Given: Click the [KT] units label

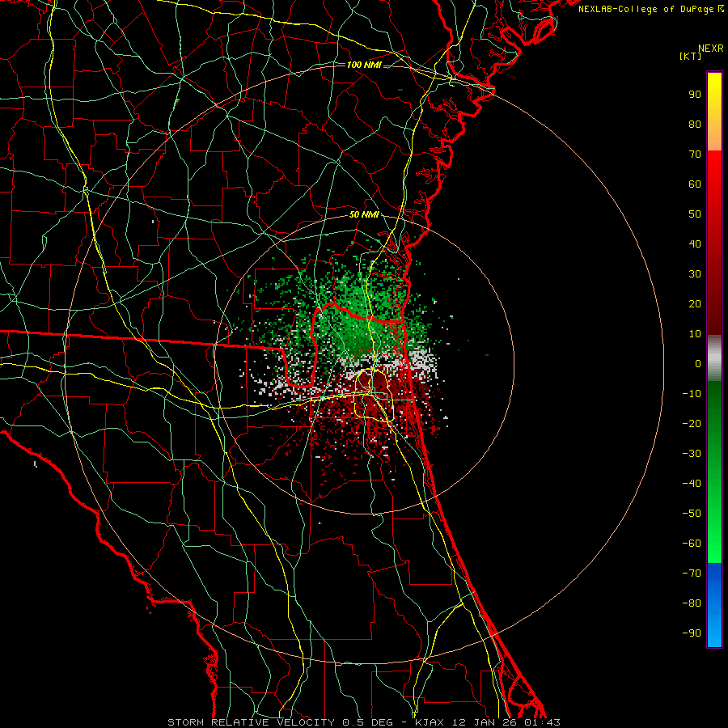Looking at the screenshot, I should tap(690, 56).
